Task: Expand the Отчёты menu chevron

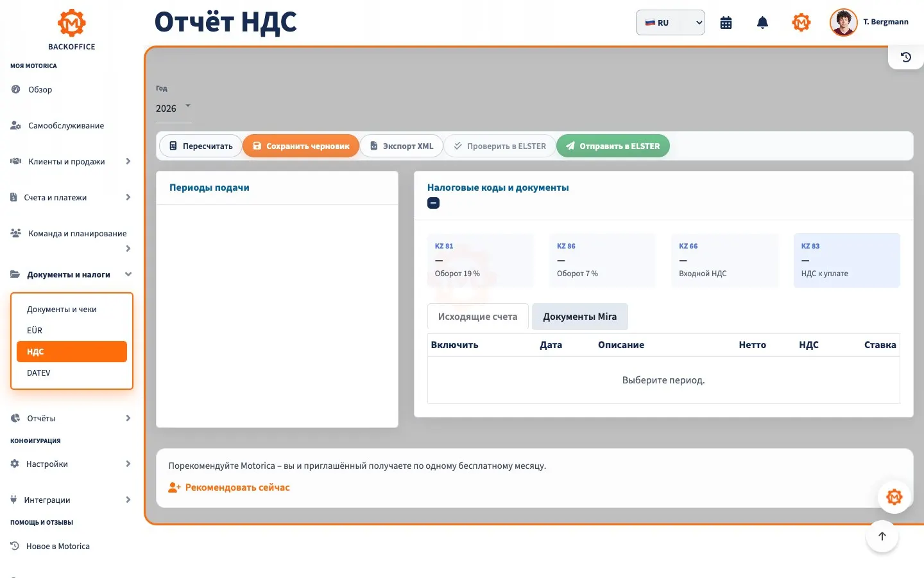Action: pos(128,418)
